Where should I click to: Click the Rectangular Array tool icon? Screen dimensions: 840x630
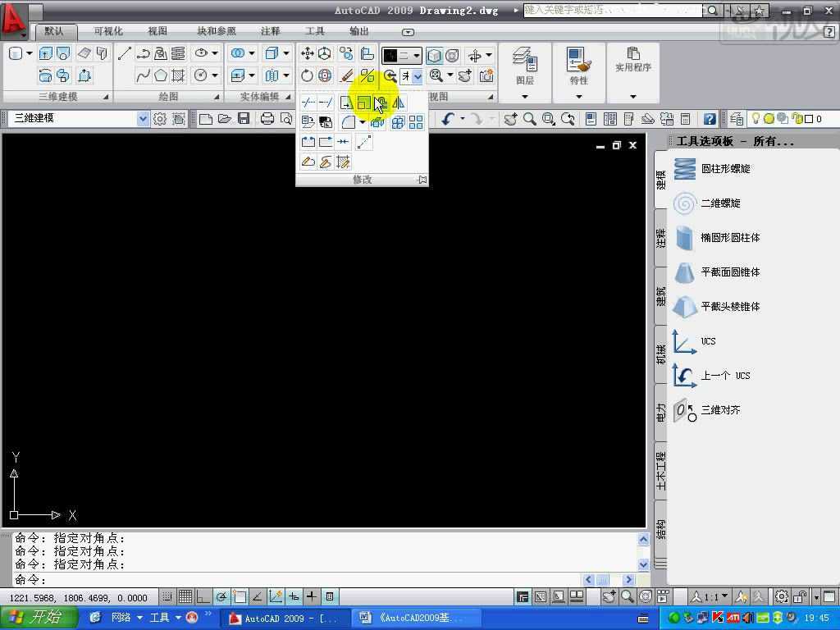[416, 122]
